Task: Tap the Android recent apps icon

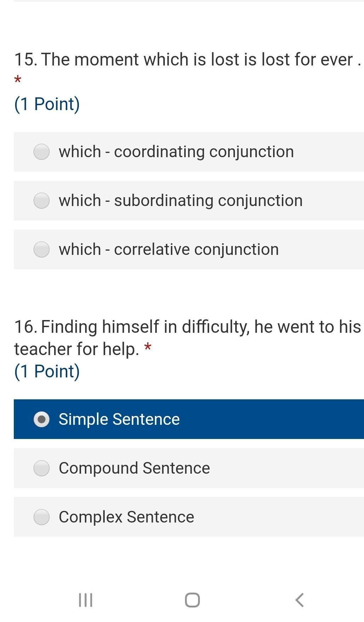Action: tap(85, 600)
